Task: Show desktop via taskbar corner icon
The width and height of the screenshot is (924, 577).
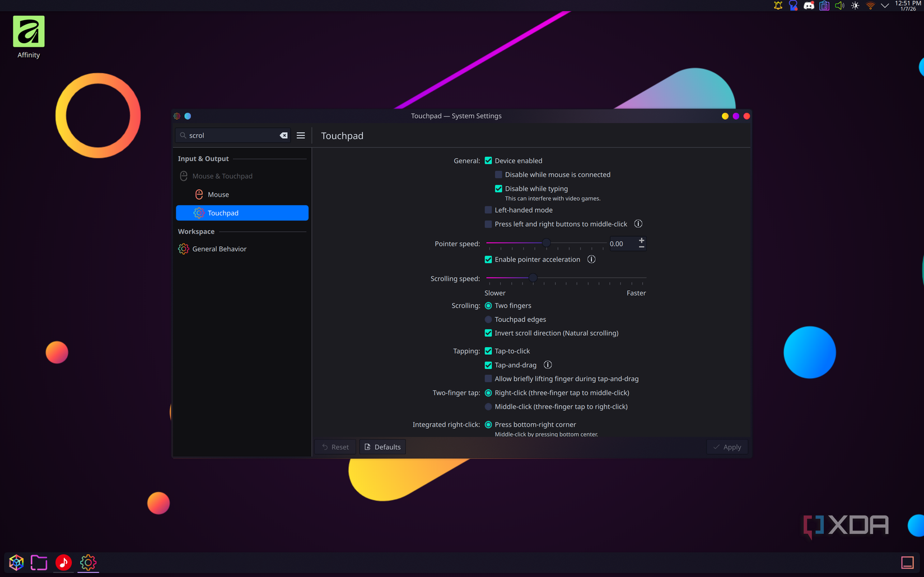Action: (x=907, y=562)
